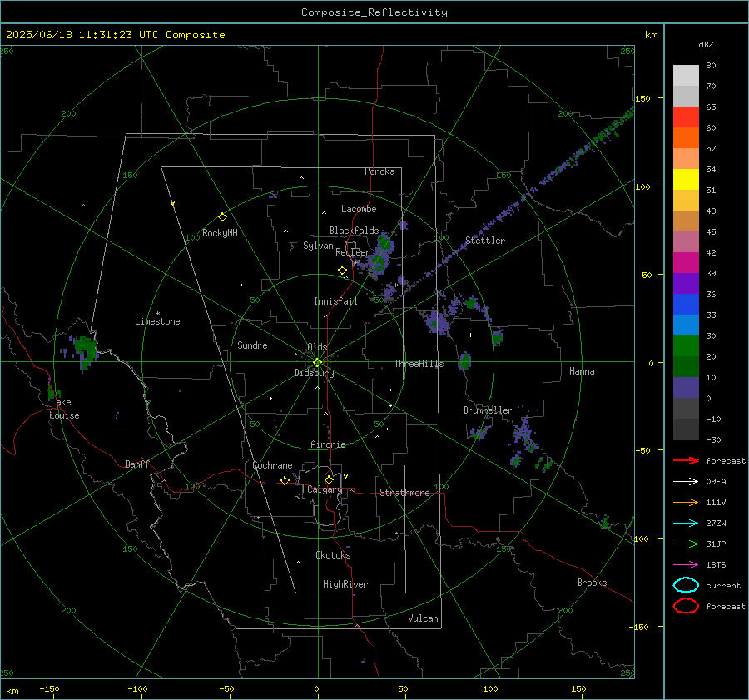Click the magenta 39–42 dBZ swatch
Image resolution: width=749 pixels, height=700 pixels.
[x=686, y=263]
